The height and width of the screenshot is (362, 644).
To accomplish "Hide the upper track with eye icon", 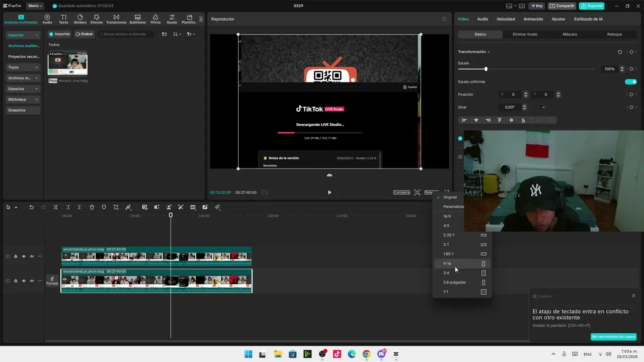I will [x=24, y=256].
